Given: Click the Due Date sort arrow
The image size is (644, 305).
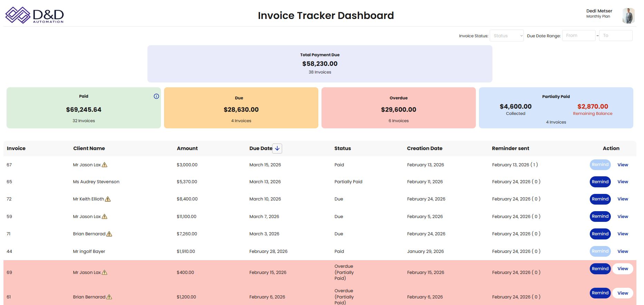Looking at the screenshot, I should tap(277, 148).
